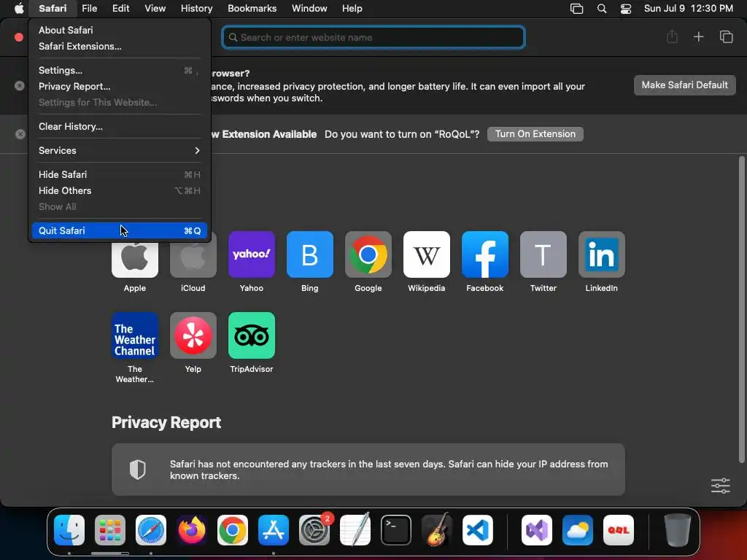Click the Share icon in Safari toolbar
Screen dimensions: 747x560
tap(672, 36)
